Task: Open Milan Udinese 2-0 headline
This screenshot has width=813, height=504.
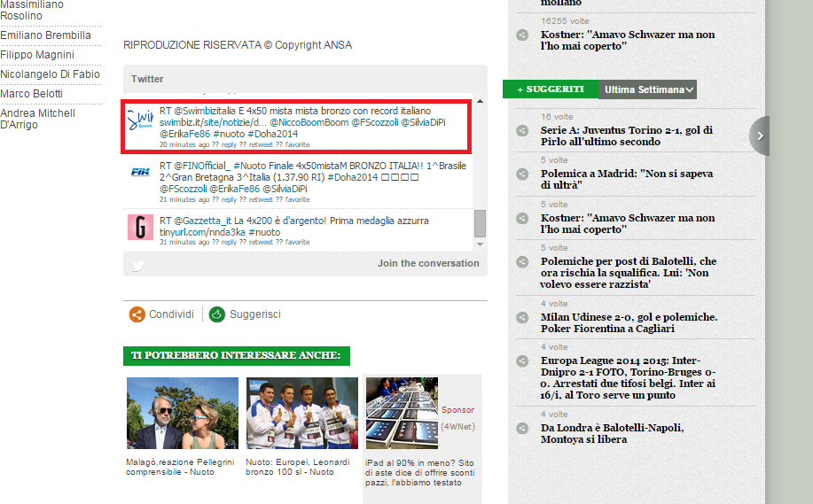Action: pos(629,322)
